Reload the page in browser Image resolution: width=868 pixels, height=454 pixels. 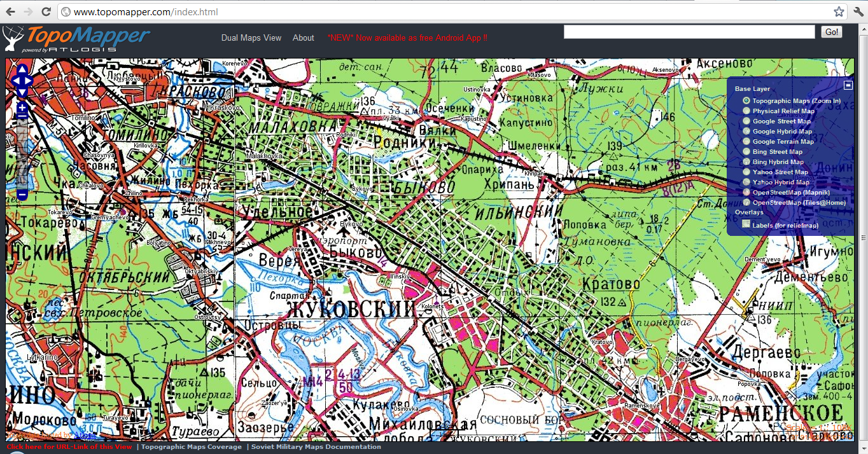[x=46, y=12]
